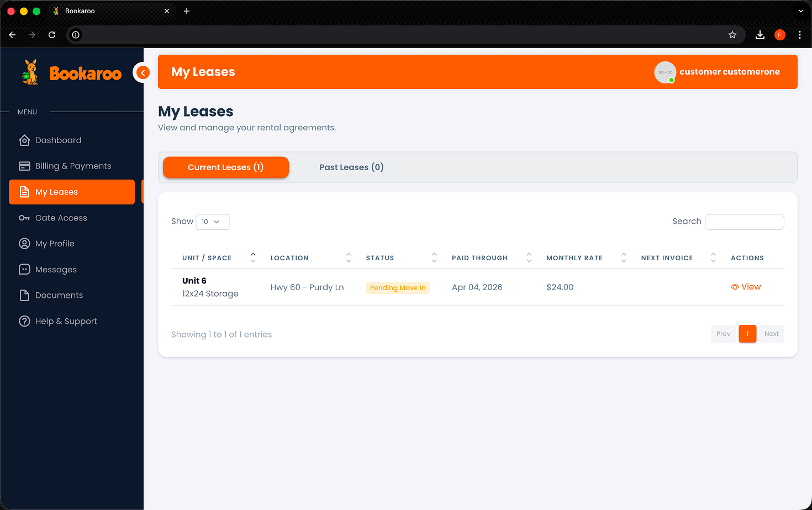Click the Dashboard sidebar icon
Screen dimensions: 812x510
pyautogui.click(x=24, y=140)
